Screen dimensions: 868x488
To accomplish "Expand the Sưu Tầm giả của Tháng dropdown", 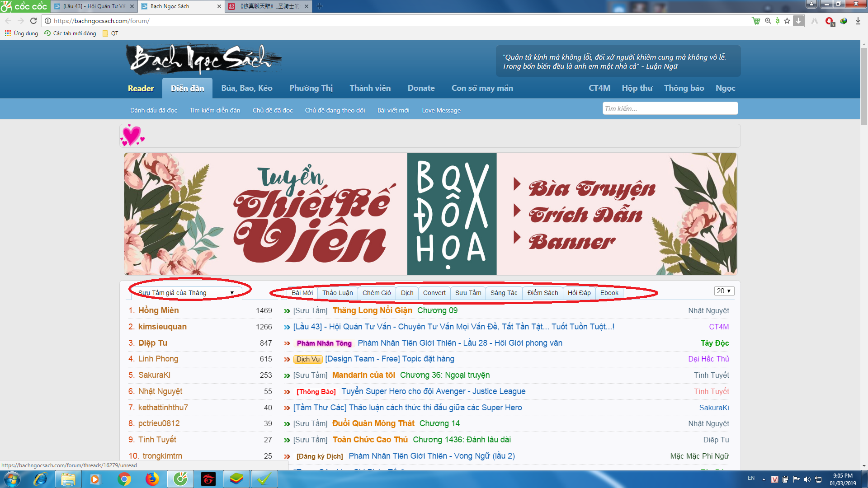I will pyautogui.click(x=186, y=293).
